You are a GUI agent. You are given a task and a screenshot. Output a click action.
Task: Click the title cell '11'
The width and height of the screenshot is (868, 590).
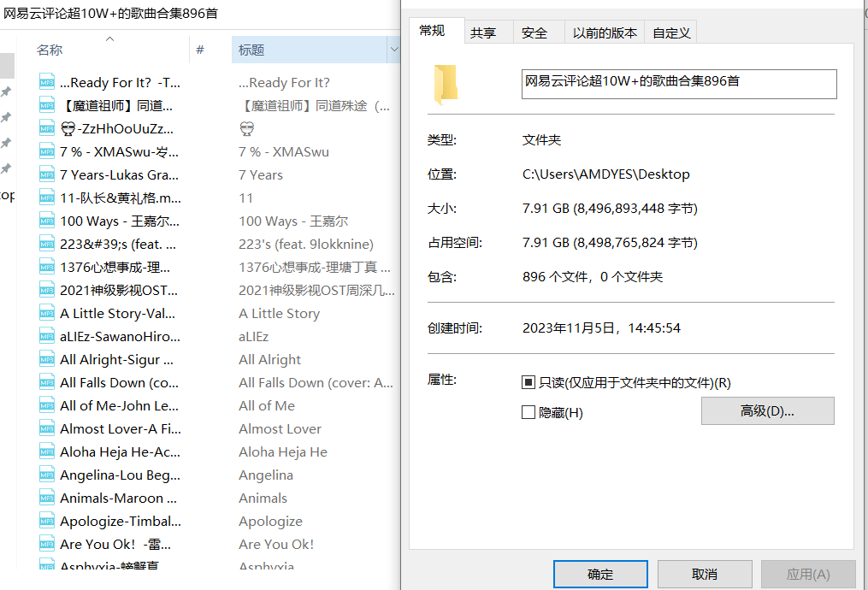(x=245, y=198)
